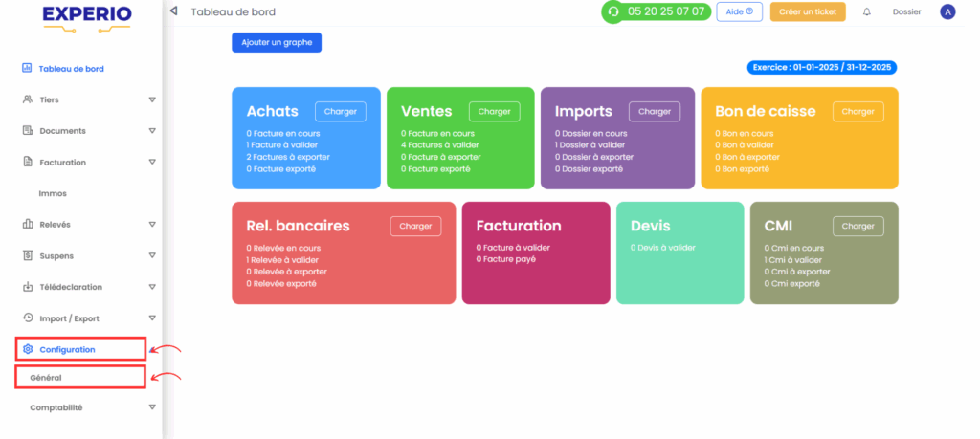The height and width of the screenshot is (439, 980).
Task: Open the Immos menu item
Action: point(53,193)
